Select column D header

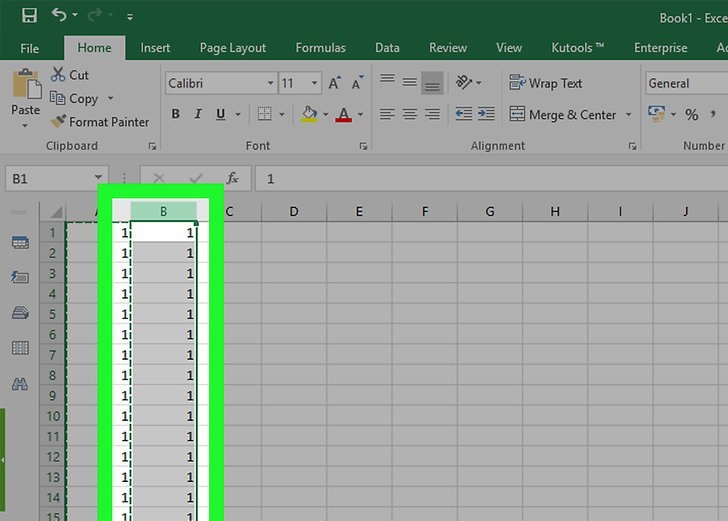point(294,212)
